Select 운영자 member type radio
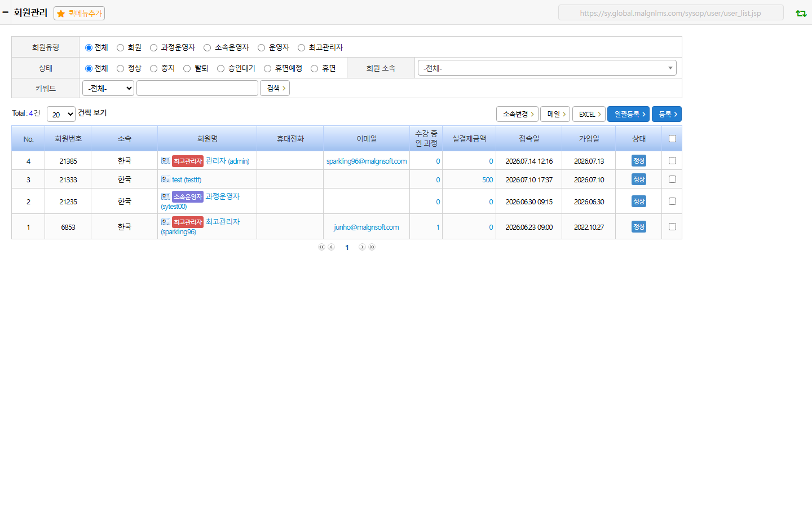812x508 pixels. point(261,48)
